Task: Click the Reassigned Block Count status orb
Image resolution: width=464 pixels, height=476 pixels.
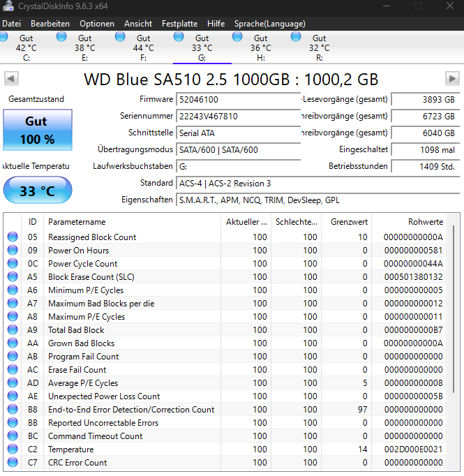Action: coord(13,237)
